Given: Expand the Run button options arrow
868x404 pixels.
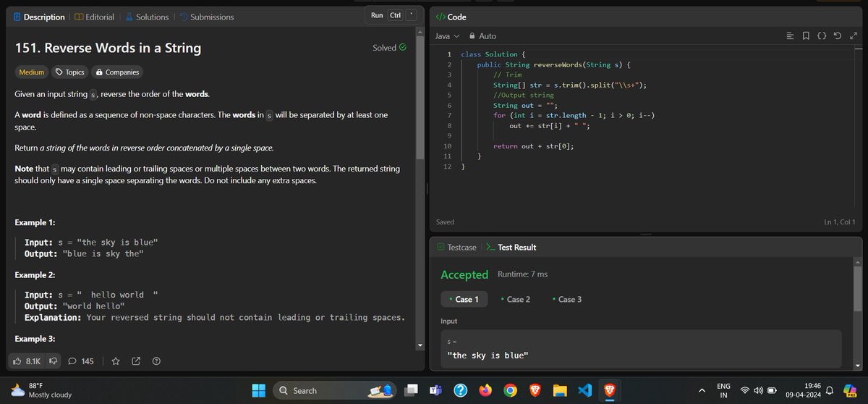Looking at the screenshot, I should 412,15.
